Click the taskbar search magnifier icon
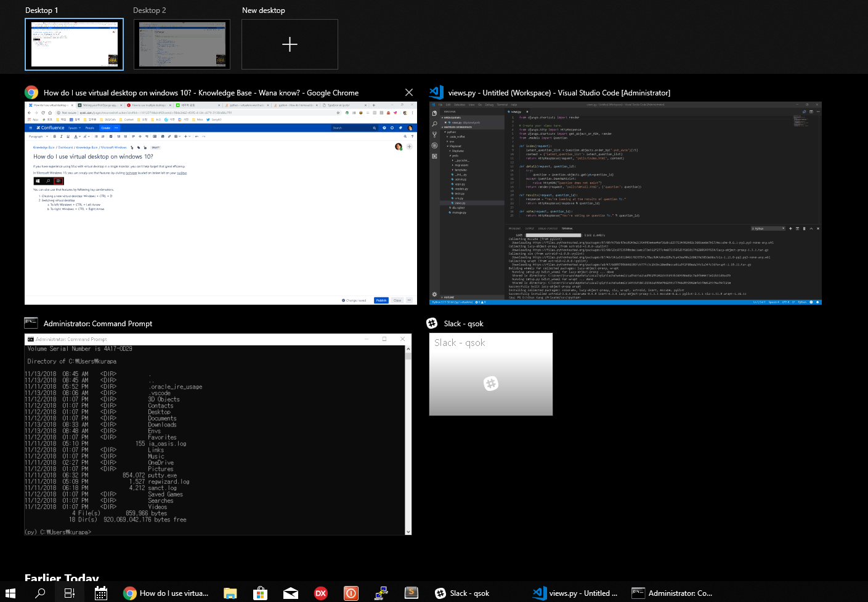This screenshot has width=868, height=602. point(40,593)
